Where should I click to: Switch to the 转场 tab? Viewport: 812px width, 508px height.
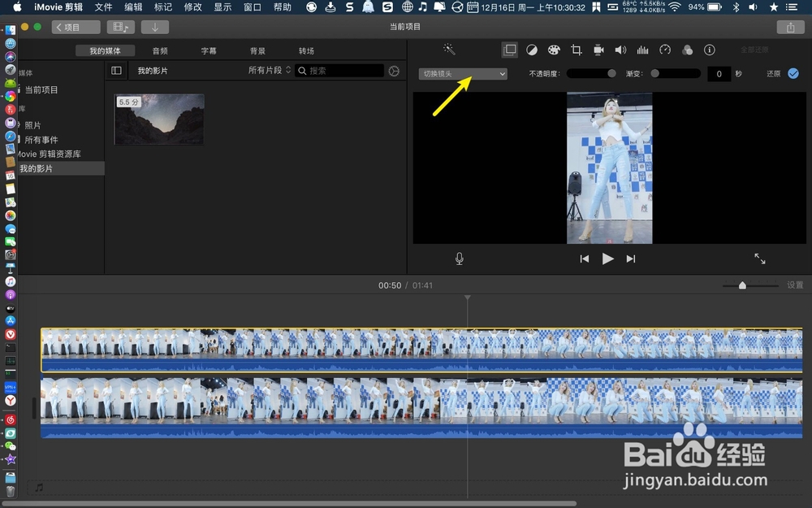[306, 50]
